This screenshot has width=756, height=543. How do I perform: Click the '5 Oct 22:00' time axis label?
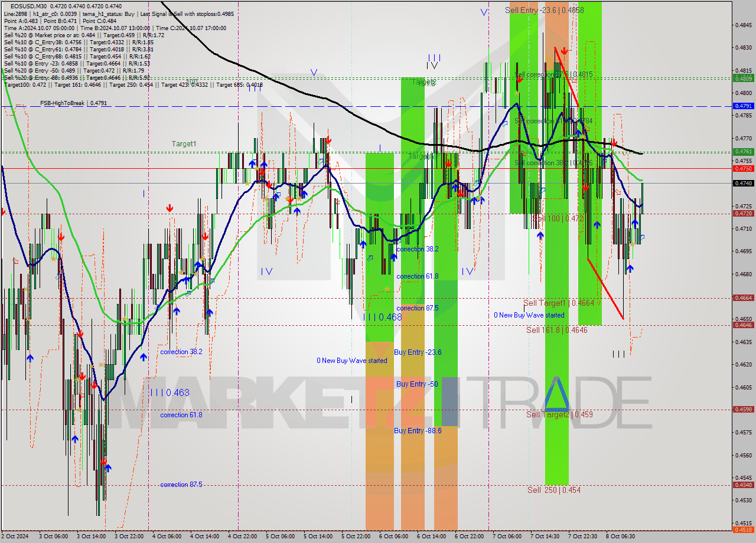(x=355, y=537)
